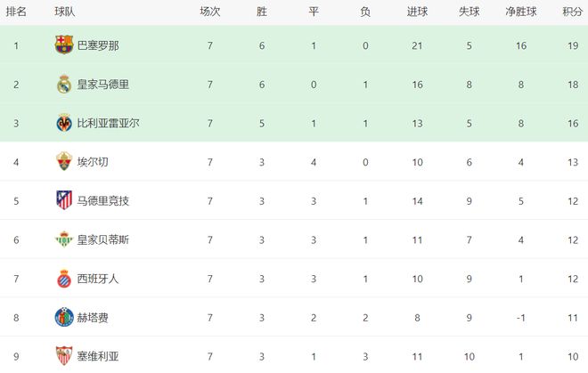This screenshot has height=373, width=588.
Task: Click the 赫塔费 team name
Action: tap(93, 317)
